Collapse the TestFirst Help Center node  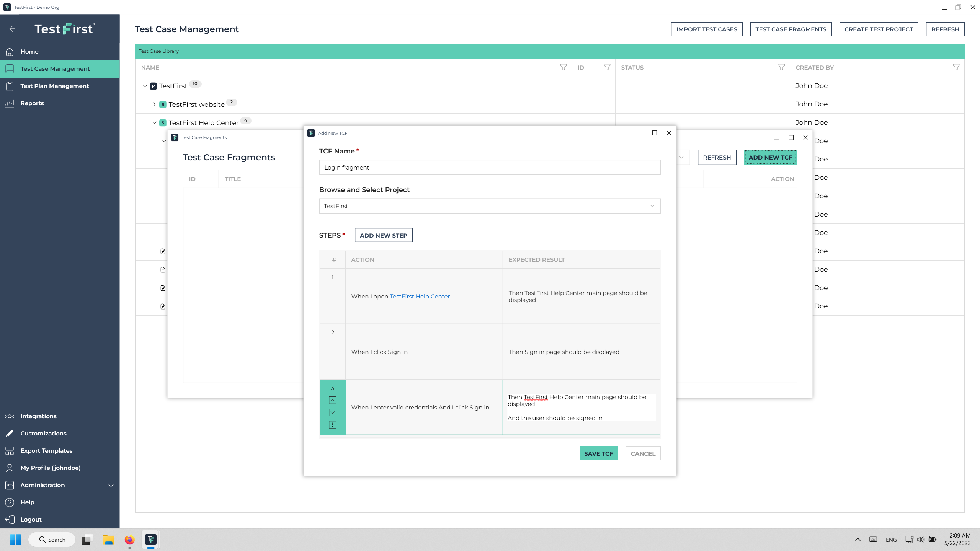pos(154,123)
